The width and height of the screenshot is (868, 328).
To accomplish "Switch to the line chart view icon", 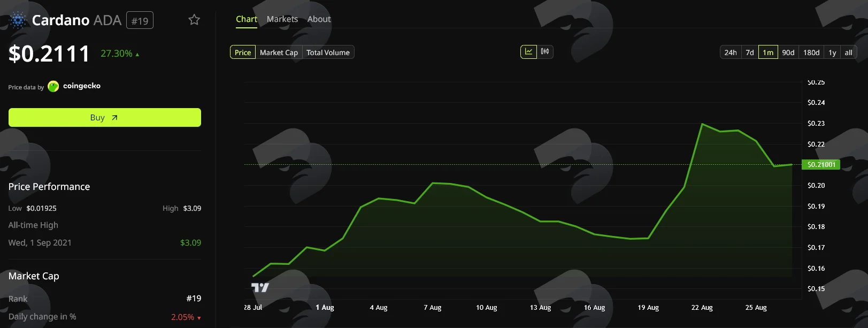I will 528,52.
